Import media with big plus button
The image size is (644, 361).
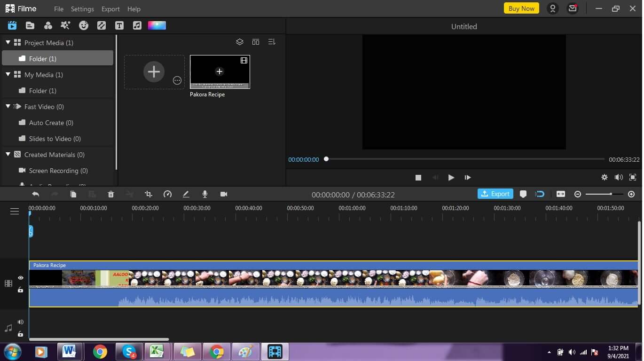[154, 72]
